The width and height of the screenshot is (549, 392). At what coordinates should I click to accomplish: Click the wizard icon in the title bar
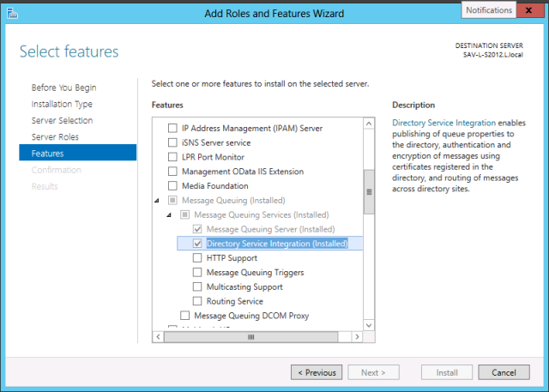pyautogui.click(x=12, y=14)
